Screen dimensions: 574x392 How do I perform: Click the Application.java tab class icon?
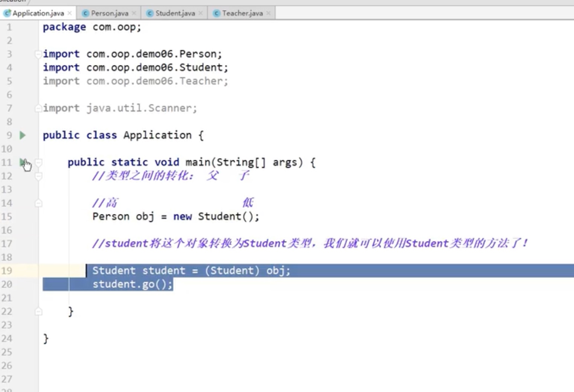[7, 13]
